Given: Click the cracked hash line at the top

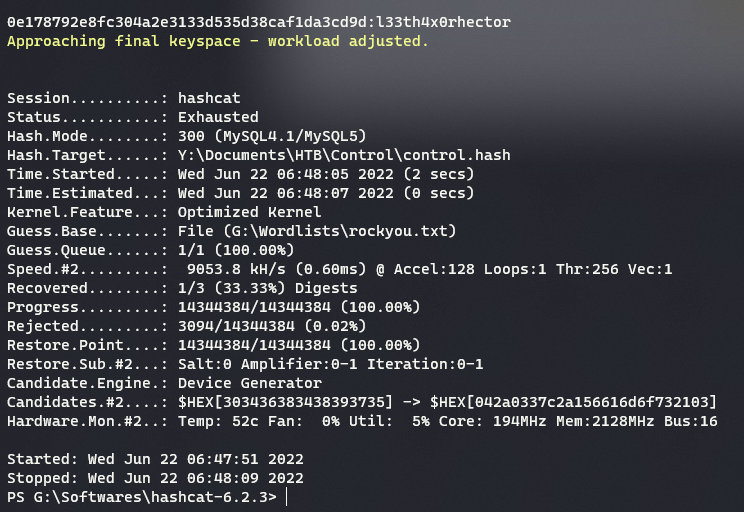Looking at the screenshot, I should point(258,22).
